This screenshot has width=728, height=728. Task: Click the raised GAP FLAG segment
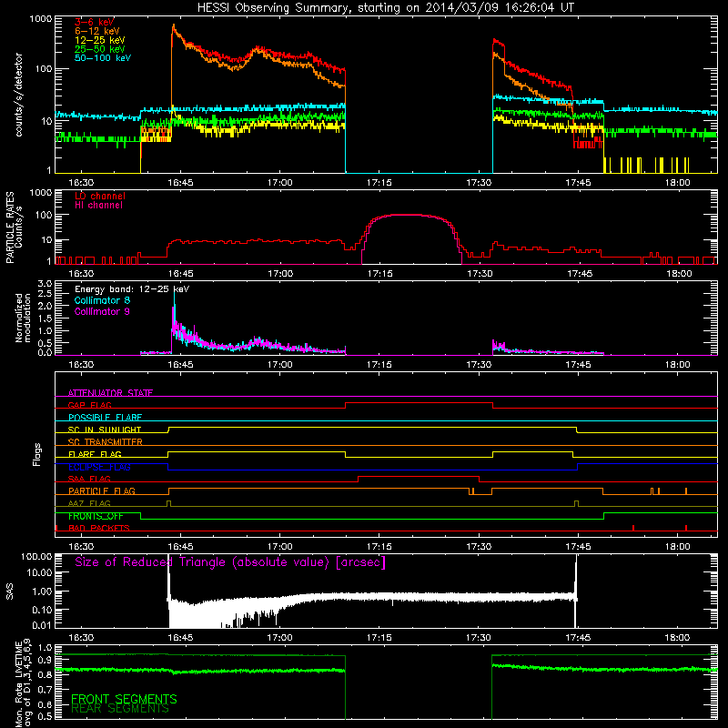(x=419, y=403)
